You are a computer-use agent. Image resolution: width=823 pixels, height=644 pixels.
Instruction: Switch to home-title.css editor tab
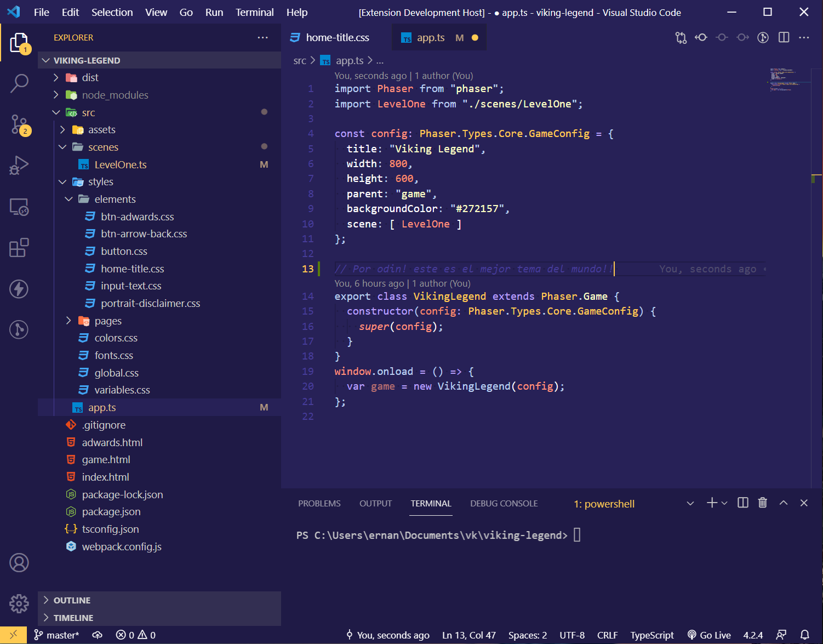click(x=338, y=37)
